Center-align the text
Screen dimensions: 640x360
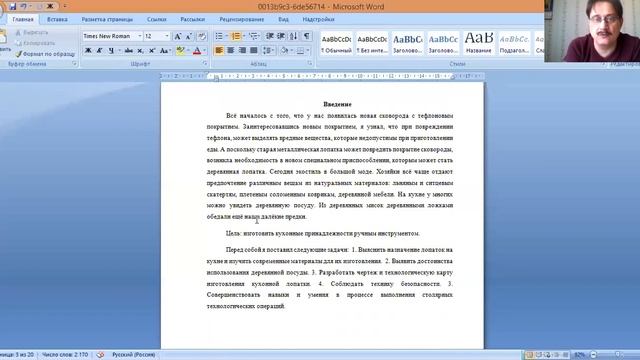[x=231, y=51]
